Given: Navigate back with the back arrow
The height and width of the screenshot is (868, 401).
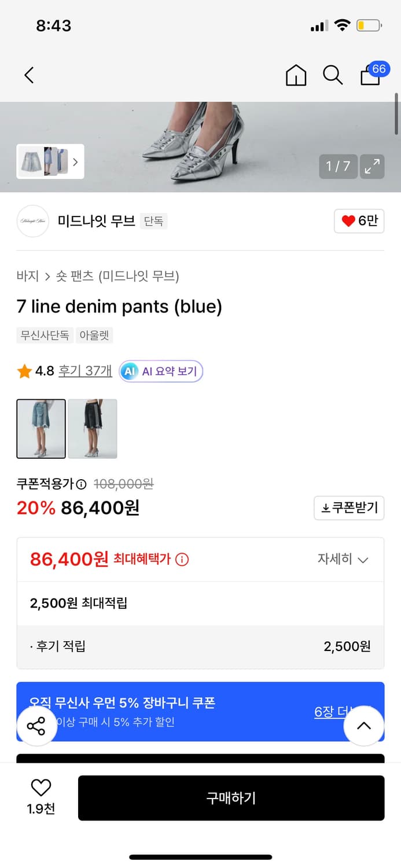Looking at the screenshot, I should click(x=29, y=75).
